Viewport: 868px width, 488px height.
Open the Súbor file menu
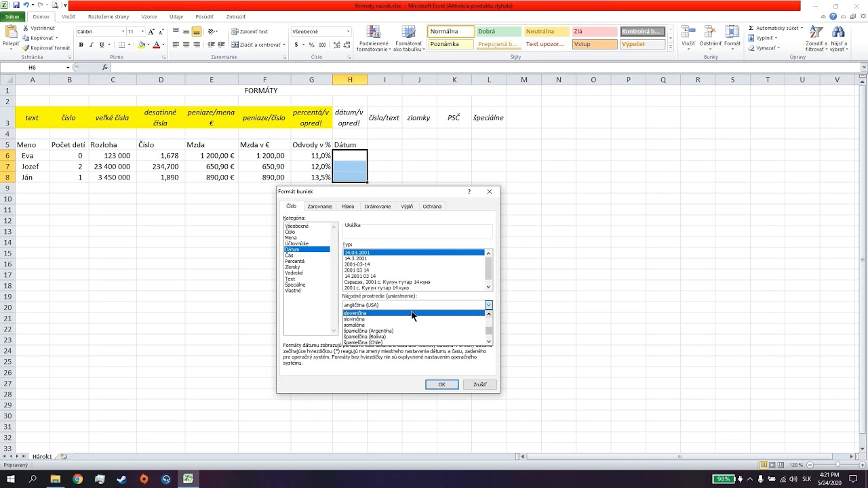(x=12, y=16)
